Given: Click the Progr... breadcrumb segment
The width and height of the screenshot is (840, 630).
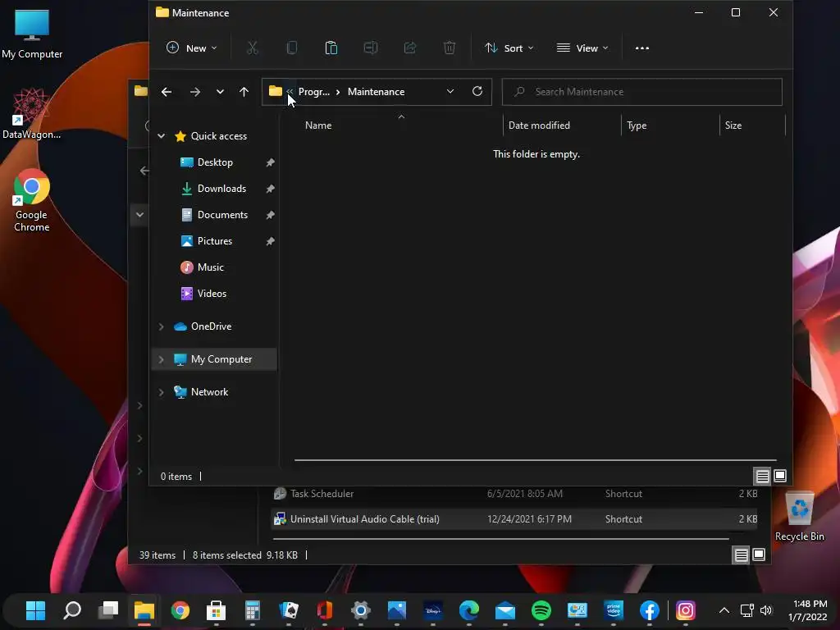Looking at the screenshot, I should click(314, 92).
